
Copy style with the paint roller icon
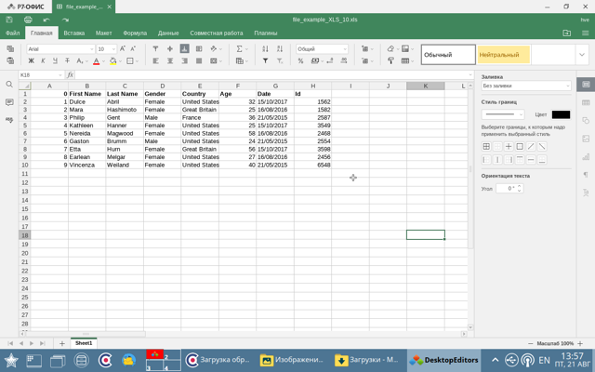tap(391, 61)
